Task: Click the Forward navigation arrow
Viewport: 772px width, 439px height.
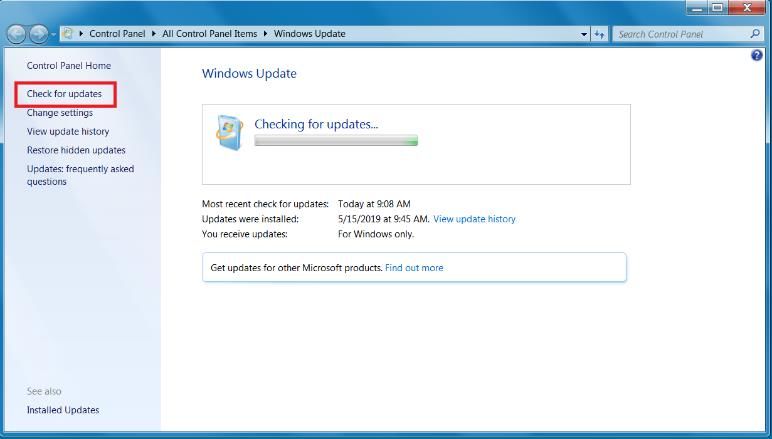Action: point(38,34)
